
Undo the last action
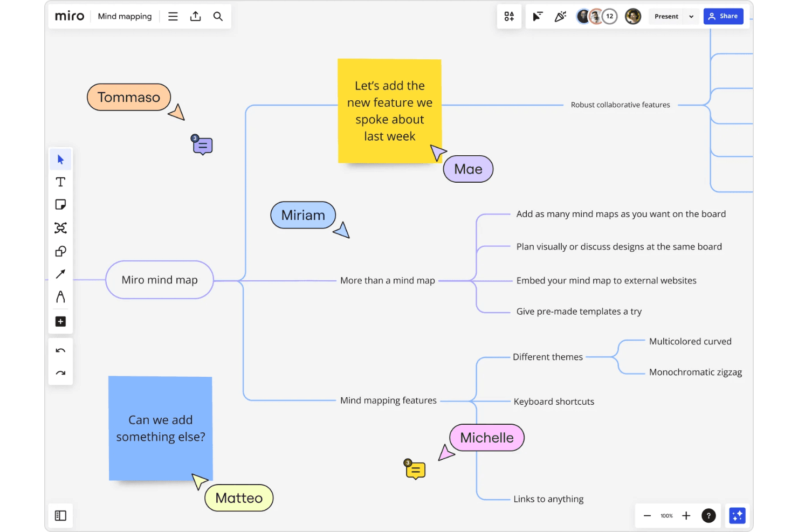60,351
